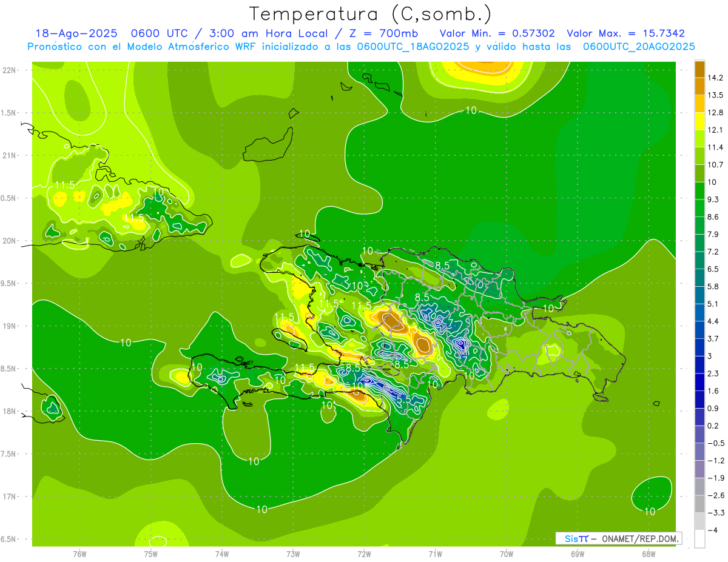Click the colorbar value '6.5'

[x=714, y=269]
